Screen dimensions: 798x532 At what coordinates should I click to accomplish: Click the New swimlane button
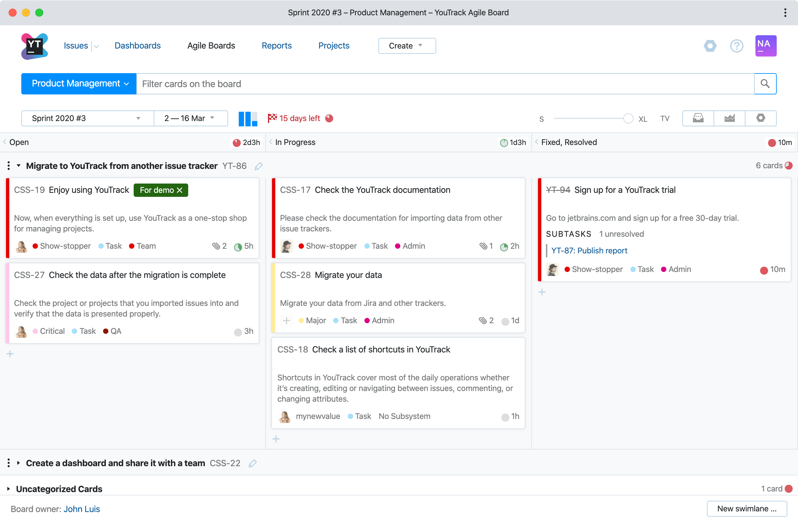[746, 509]
